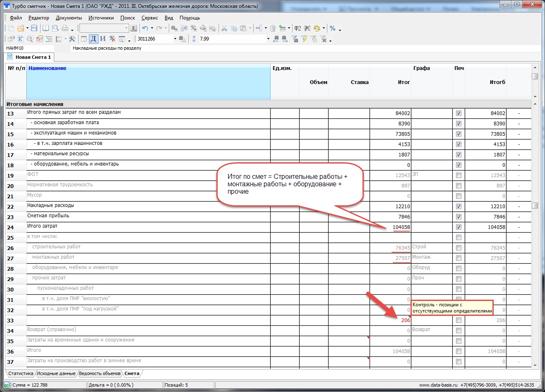Click the wrench and hammer tools icon

72,39
